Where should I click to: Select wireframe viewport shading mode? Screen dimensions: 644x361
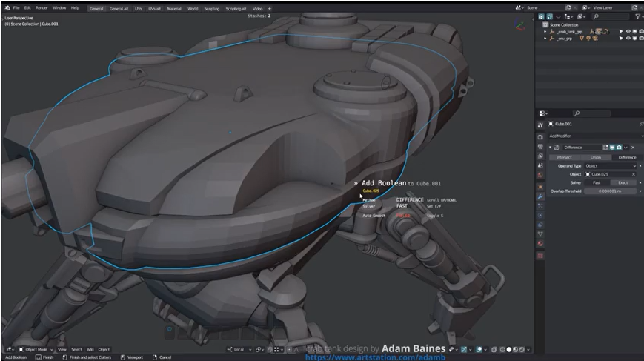(502, 349)
